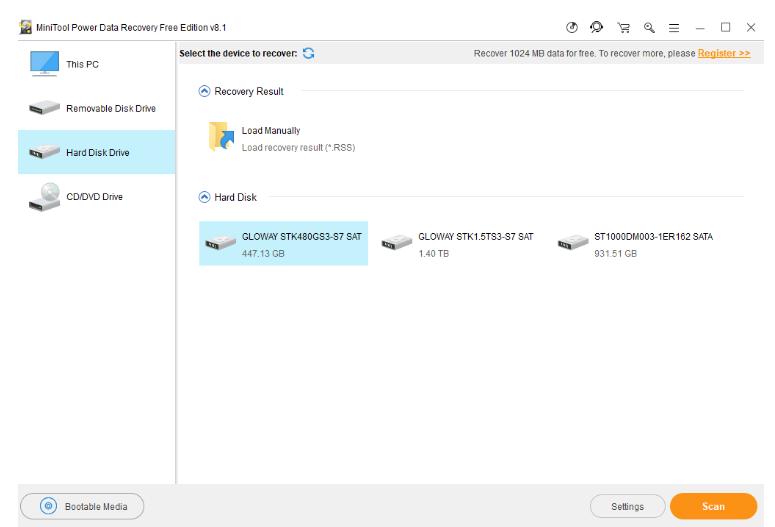Image resolution: width=775 pixels, height=527 pixels.
Task: Click the GLOWAY STK1.5TS3 drive icon
Action: (397, 242)
